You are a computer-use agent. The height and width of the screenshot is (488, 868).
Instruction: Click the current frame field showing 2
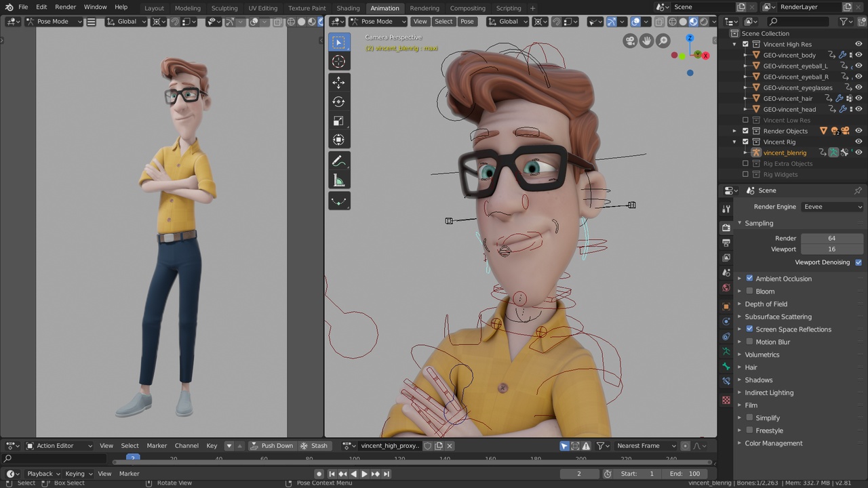pyautogui.click(x=578, y=473)
